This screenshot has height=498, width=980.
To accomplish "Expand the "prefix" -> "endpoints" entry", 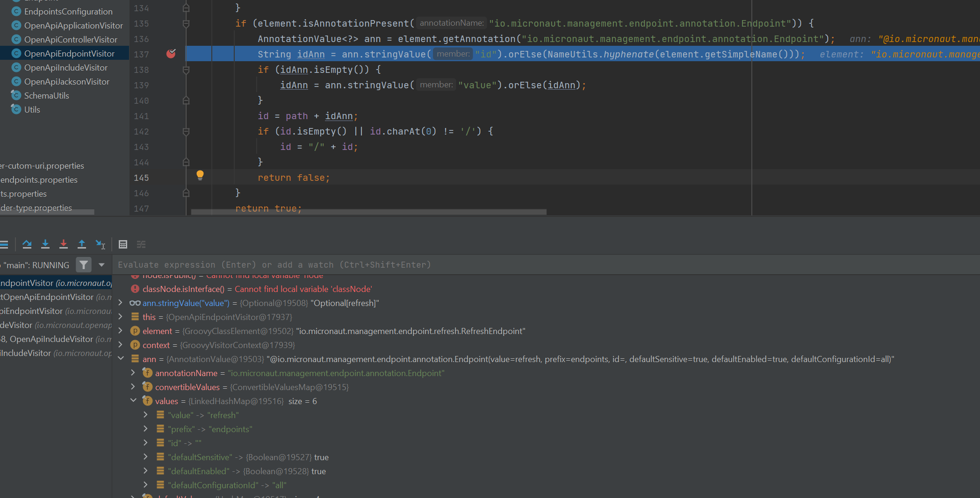I will tap(146, 429).
